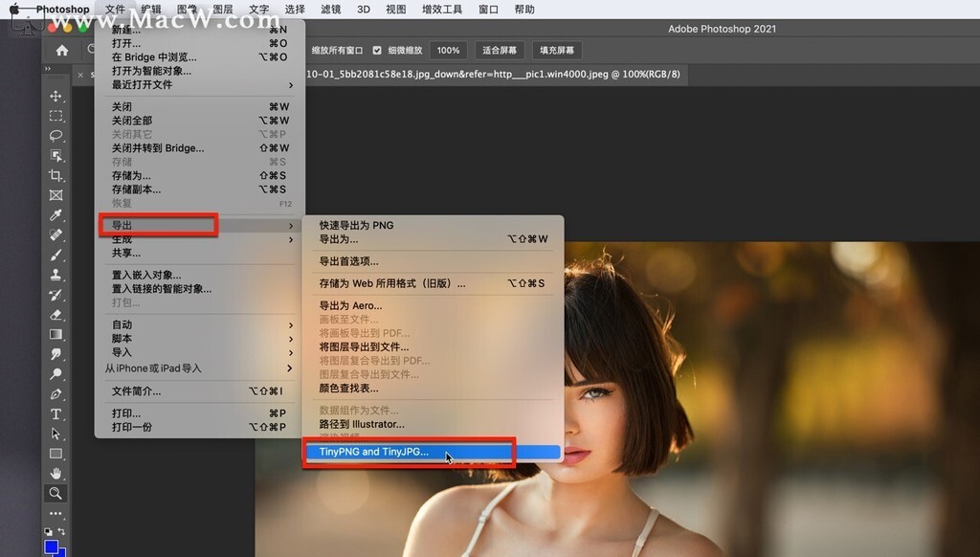The width and height of the screenshot is (980, 557).
Task: Select the History Brush tool
Action: tap(56, 295)
